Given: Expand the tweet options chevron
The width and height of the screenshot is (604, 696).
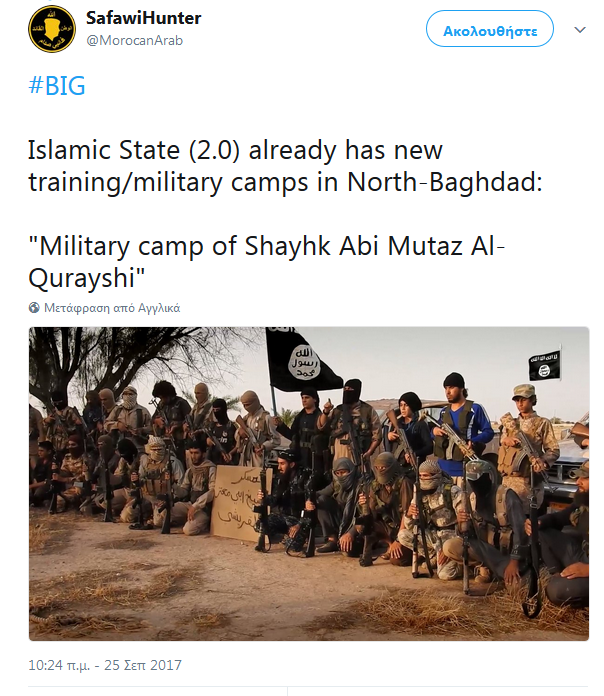Looking at the screenshot, I should 580,30.
